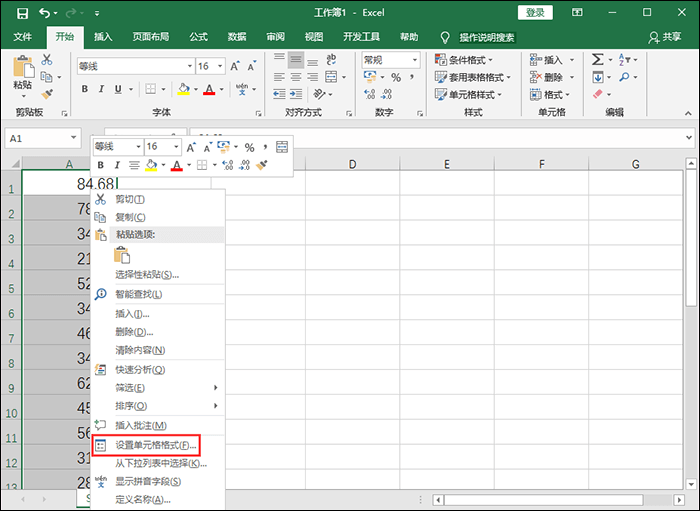Image resolution: width=700 pixels, height=511 pixels.
Task: Click the Sort and Filter A-Z icon
Action: click(x=624, y=59)
